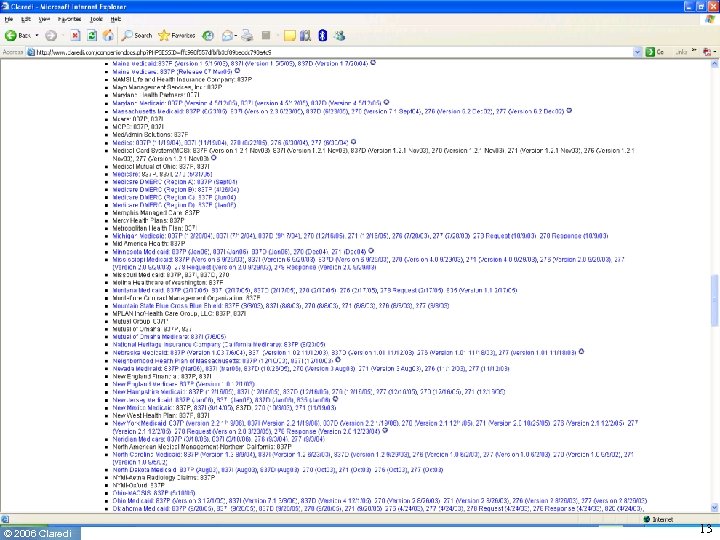Click the Internet zone status bar indicator
The image size is (720, 540).
tap(658, 519)
